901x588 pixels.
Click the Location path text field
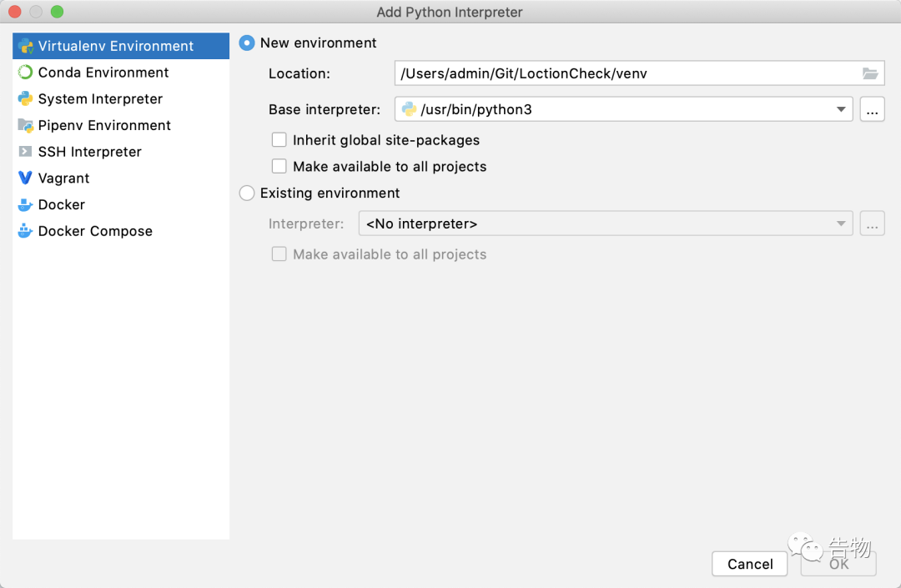click(626, 73)
